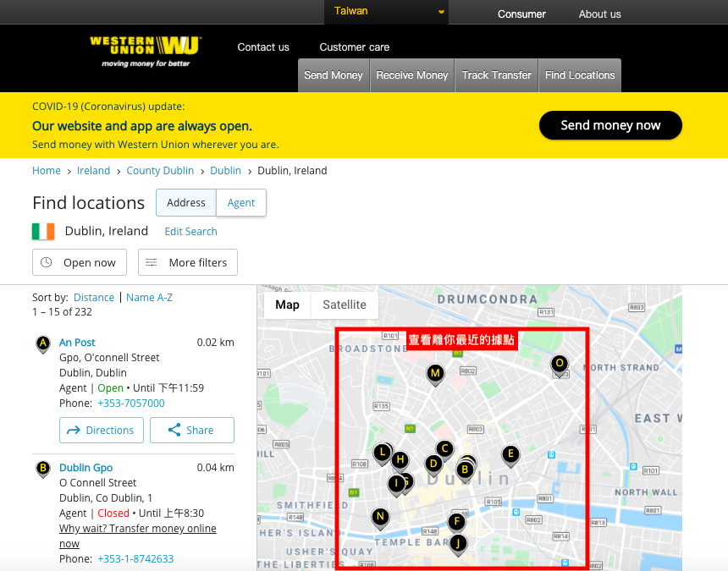728x571 pixels.
Task: Call An Post phone +353-7057000
Action: tap(131, 404)
